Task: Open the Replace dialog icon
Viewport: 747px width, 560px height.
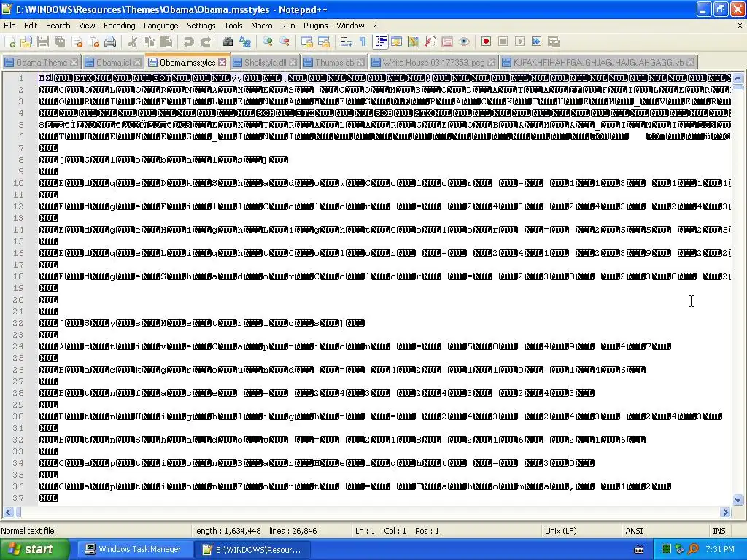Action: [245, 42]
